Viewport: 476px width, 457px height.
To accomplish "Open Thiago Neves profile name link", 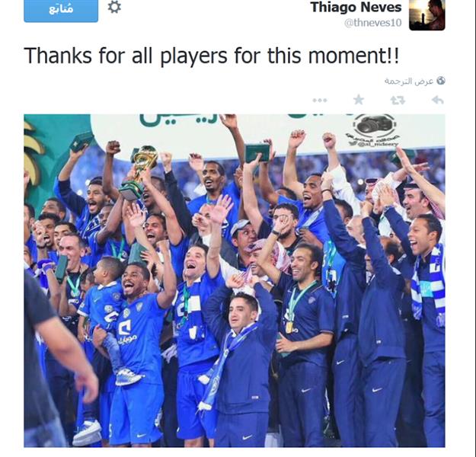I will pos(356,8).
